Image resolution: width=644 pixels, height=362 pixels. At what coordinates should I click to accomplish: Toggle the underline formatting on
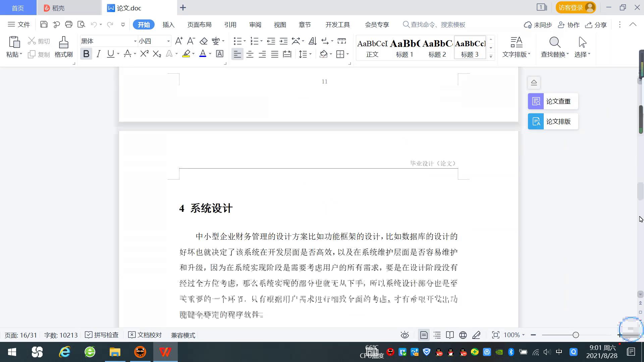pos(110,54)
